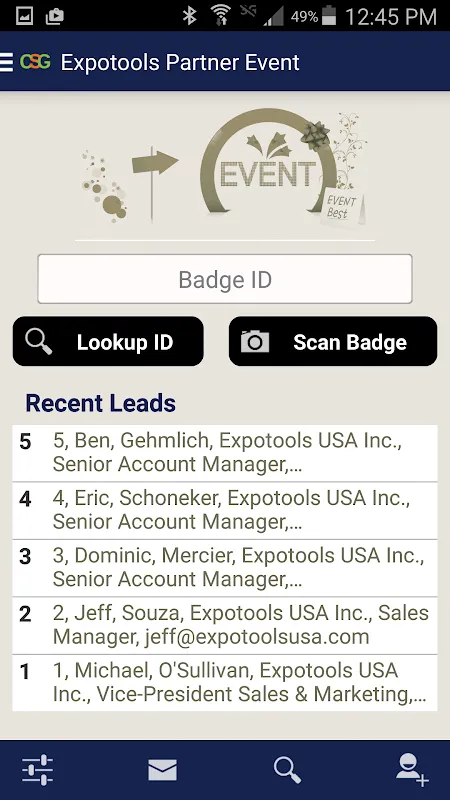Tap the magnifier search icon in bottom bar
The width and height of the screenshot is (450, 800).
[x=287, y=770]
